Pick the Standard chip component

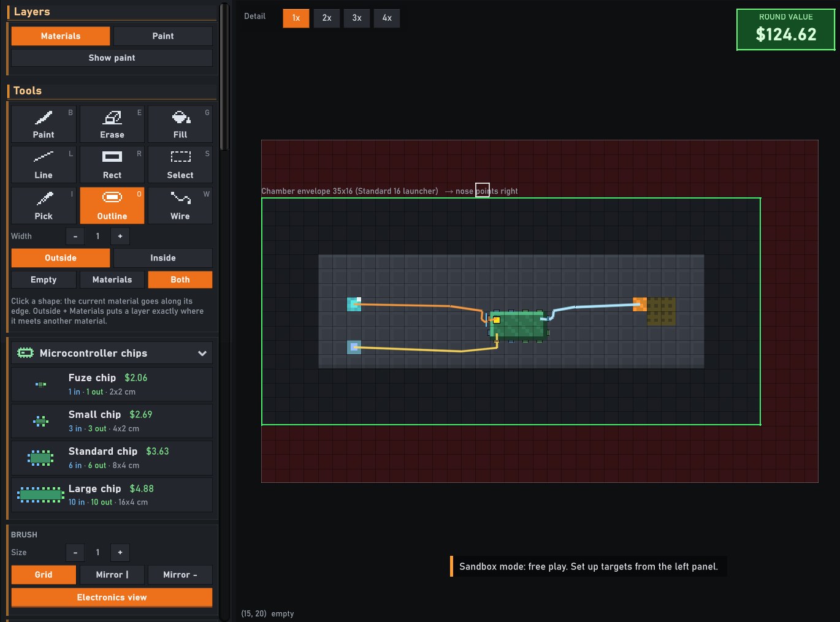pyautogui.click(x=112, y=458)
